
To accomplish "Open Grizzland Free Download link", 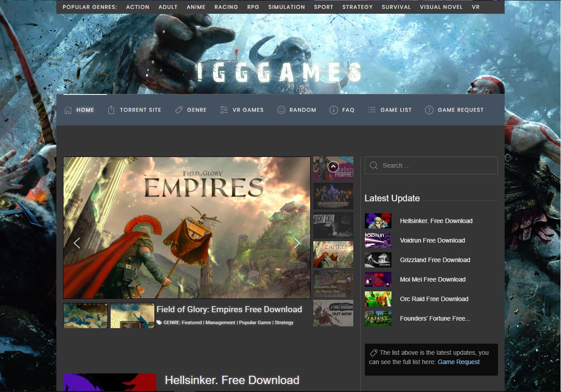I will (435, 260).
